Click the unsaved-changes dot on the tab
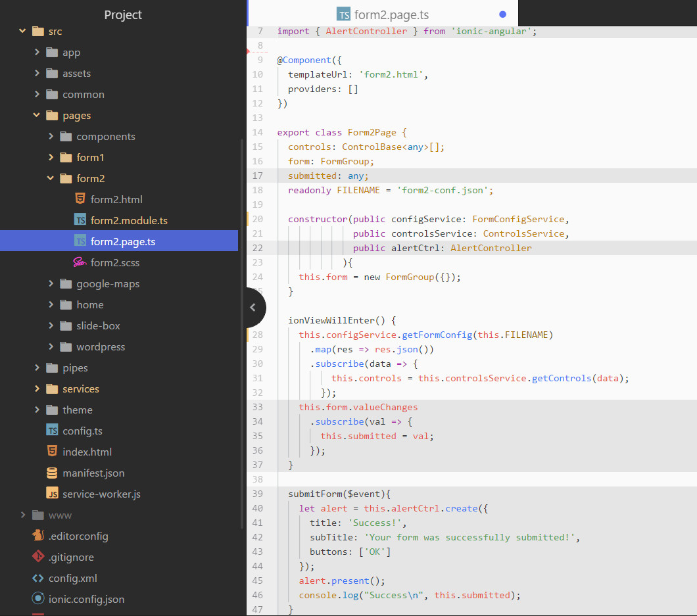This screenshot has width=697, height=616. [x=503, y=14]
